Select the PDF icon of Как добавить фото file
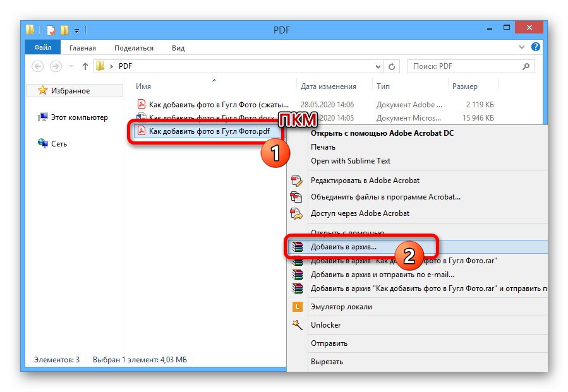Viewport: 568px width, 392px height. tap(142, 131)
